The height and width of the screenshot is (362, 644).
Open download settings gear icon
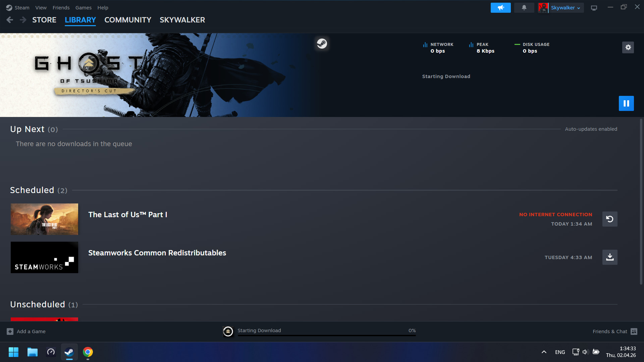[x=628, y=47]
